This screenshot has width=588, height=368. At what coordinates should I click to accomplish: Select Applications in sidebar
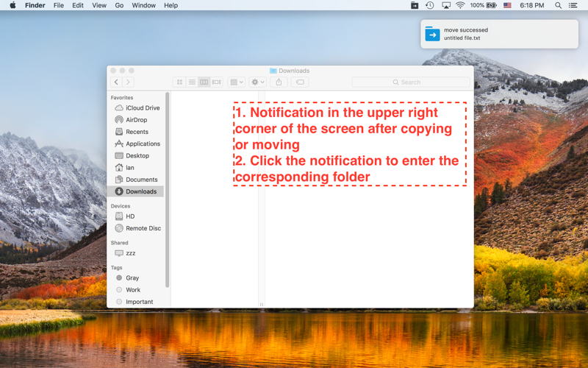pos(137,144)
